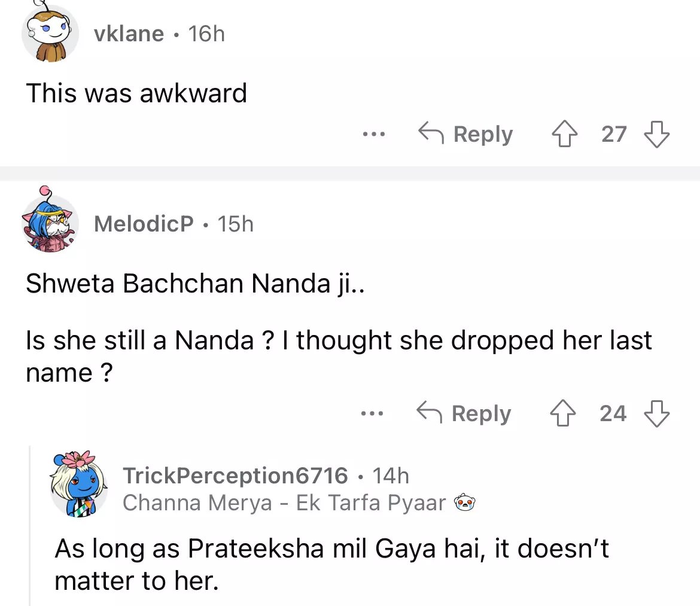Reply to vklane's comment
This screenshot has height=606, width=700.
pos(465,134)
